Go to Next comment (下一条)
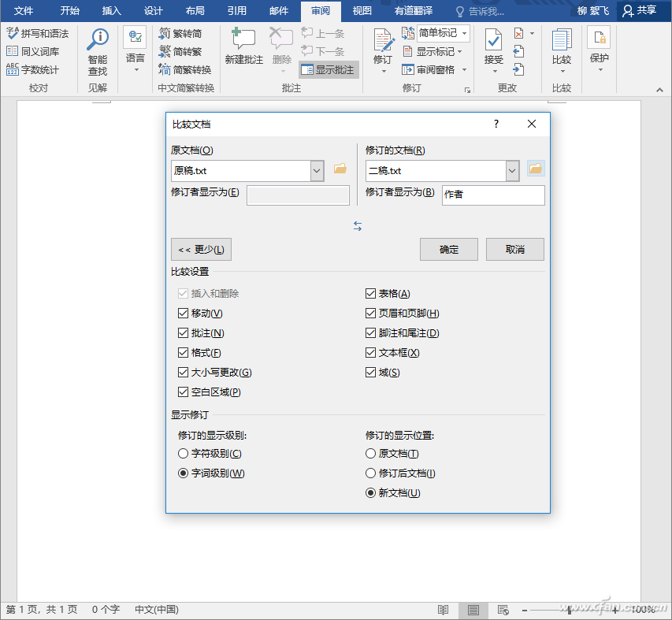This screenshot has height=620, width=672. (323, 51)
